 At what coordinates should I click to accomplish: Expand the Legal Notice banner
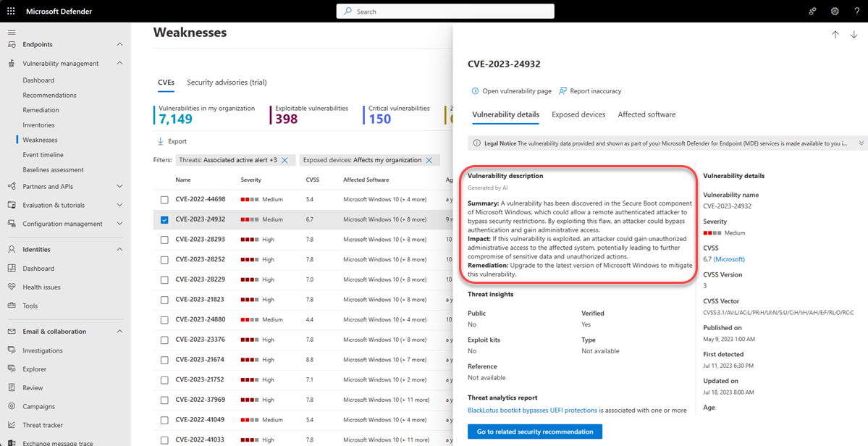pos(861,143)
